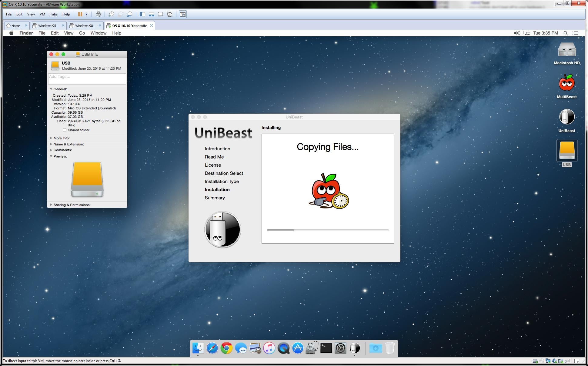Expand the More Info section
Viewport: 588px width, 366px height.
pos(51,138)
